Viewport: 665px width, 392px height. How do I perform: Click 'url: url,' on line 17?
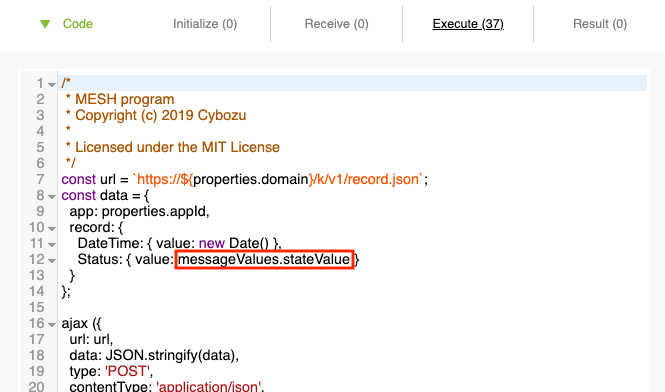click(92, 339)
